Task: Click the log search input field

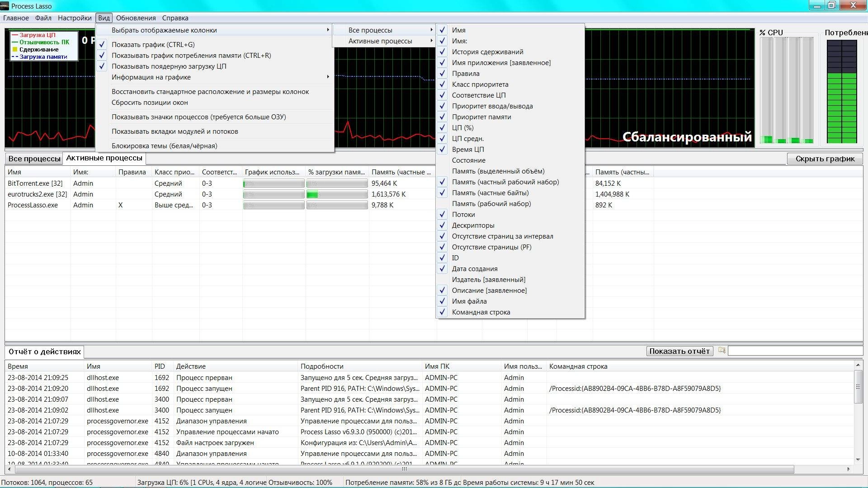Action: (795, 351)
